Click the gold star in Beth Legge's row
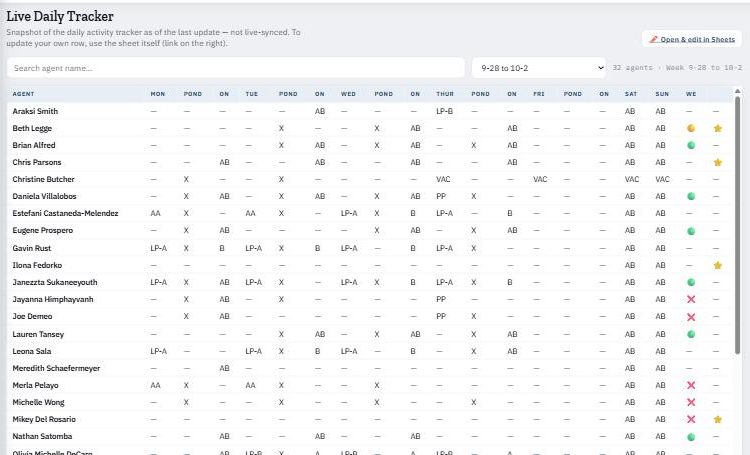Viewport: 750px width, 455px height. click(717, 128)
